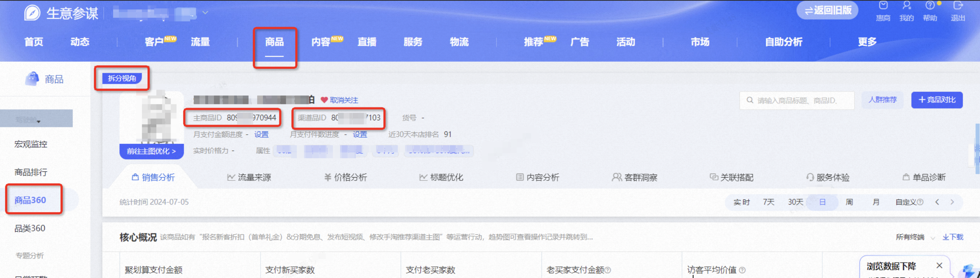Focus the product title search field
980x278 pixels.
click(797, 100)
